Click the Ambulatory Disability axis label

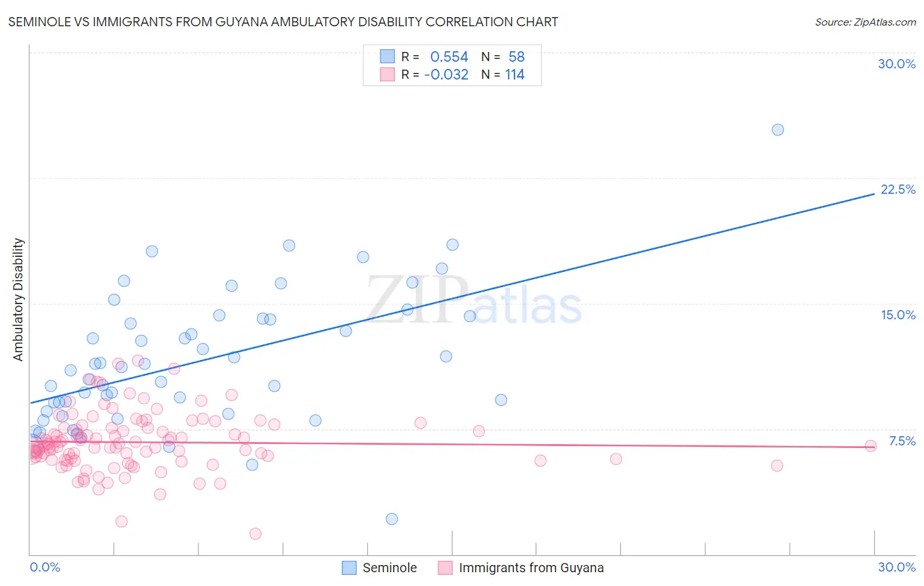click(18, 300)
